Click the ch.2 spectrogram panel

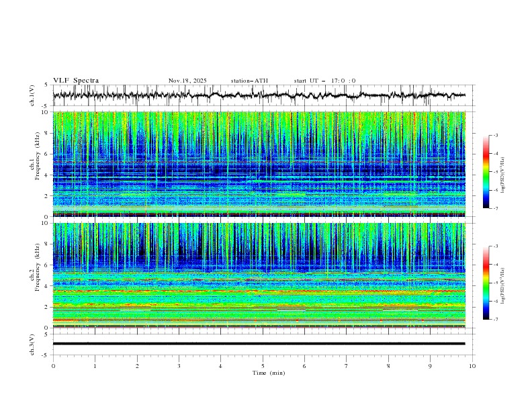tap(259, 275)
